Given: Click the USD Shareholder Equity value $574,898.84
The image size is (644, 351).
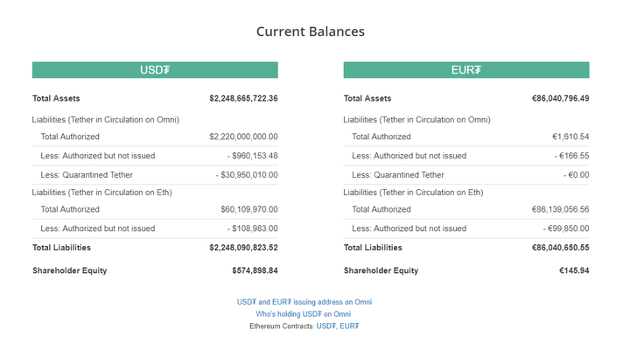Looking at the screenshot, I should click(x=255, y=270).
